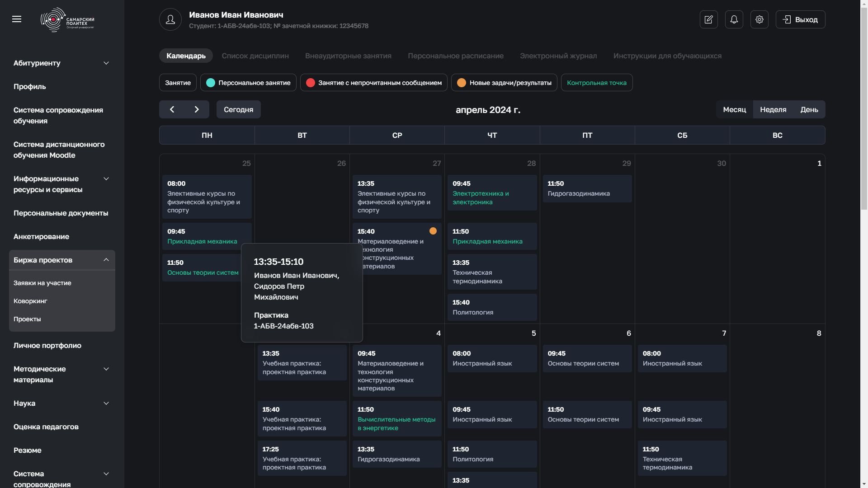
Task: Select Месяц calendar view
Action: (x=734, y=109)
